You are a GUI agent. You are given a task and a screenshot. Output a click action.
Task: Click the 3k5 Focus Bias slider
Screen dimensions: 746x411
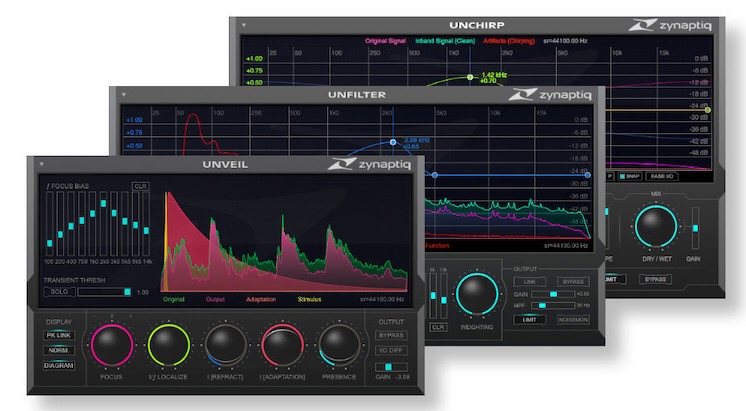click(x=114, y=224)
